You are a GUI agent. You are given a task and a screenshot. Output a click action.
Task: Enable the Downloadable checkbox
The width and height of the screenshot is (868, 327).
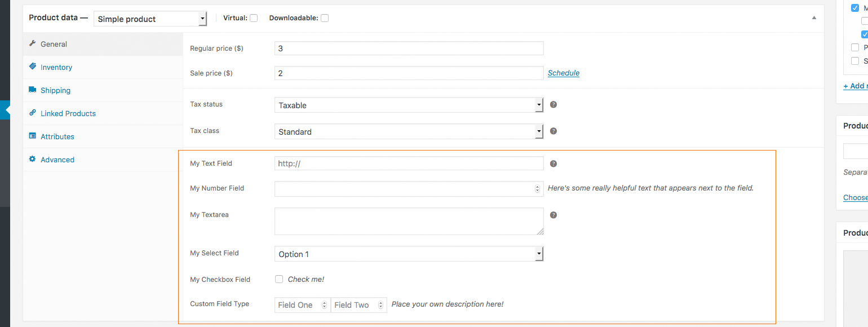(x=325, y=17)
